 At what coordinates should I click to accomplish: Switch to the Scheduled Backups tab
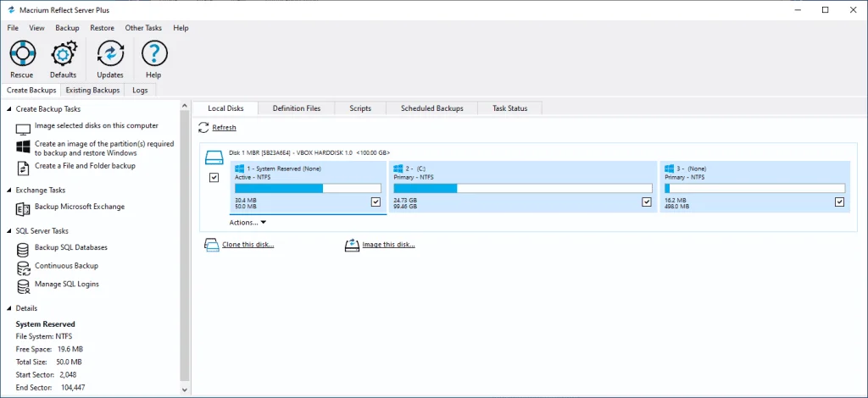click(x=431, y=108)
